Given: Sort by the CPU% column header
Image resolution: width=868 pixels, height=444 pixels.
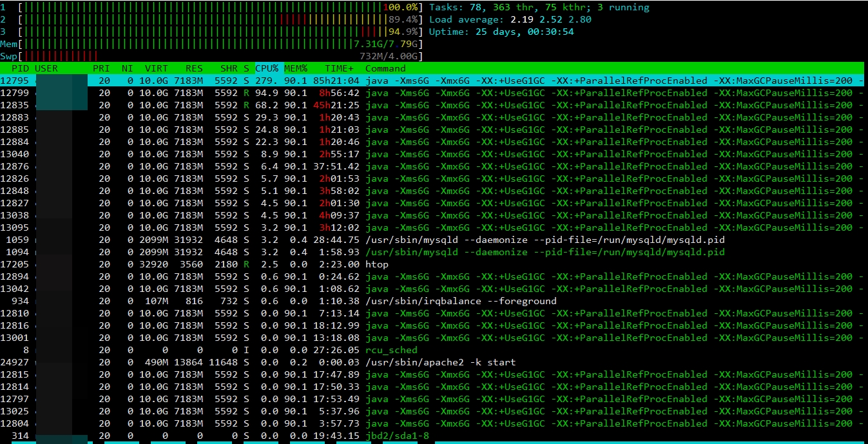Looking at the screenshot, I should click(x=267, y=68).
